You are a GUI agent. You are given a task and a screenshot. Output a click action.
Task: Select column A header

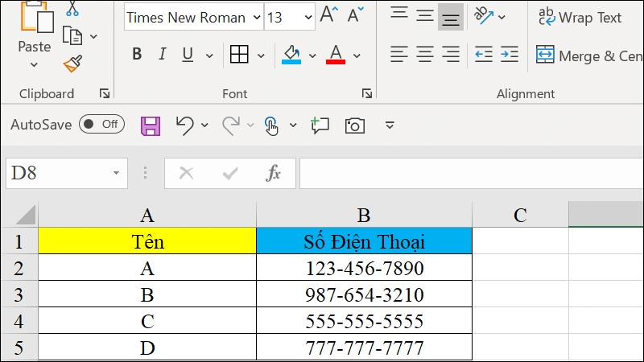147,215
